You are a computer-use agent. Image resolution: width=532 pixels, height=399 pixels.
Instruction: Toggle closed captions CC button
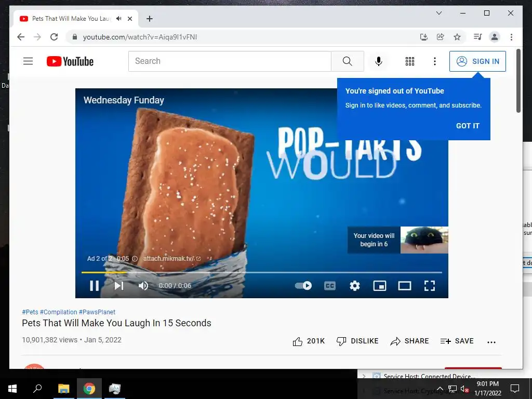point(330,286)
